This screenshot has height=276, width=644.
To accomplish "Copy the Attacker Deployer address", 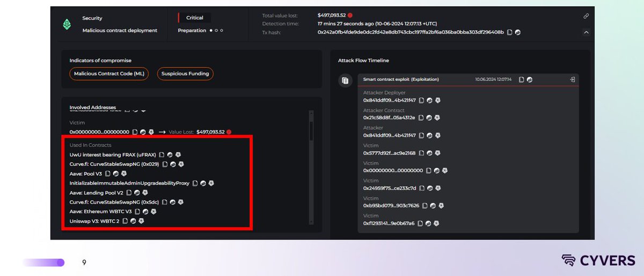I will click(x=421, y=100).
